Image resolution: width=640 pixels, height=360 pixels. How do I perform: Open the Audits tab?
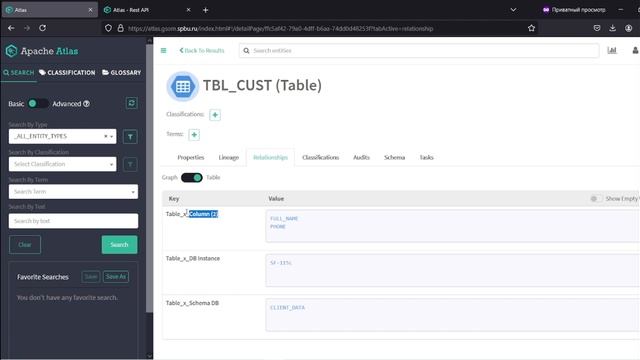click(361, 158)
